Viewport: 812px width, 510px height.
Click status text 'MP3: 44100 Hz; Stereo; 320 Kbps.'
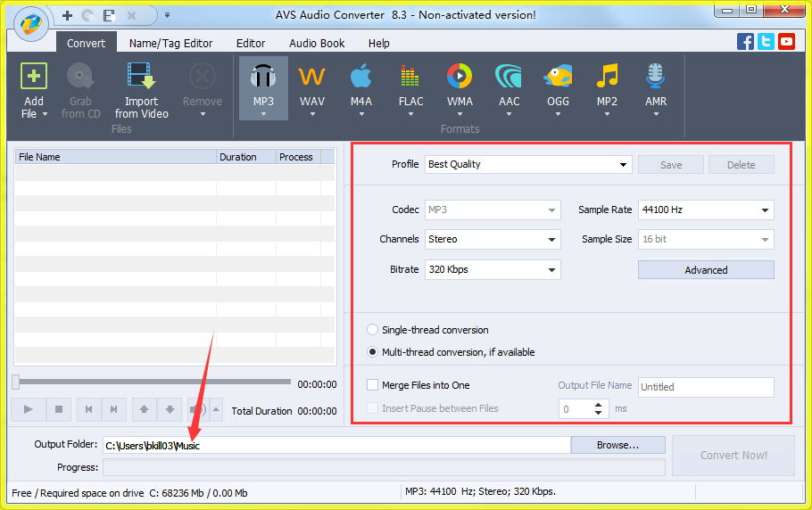pos(481,491)
